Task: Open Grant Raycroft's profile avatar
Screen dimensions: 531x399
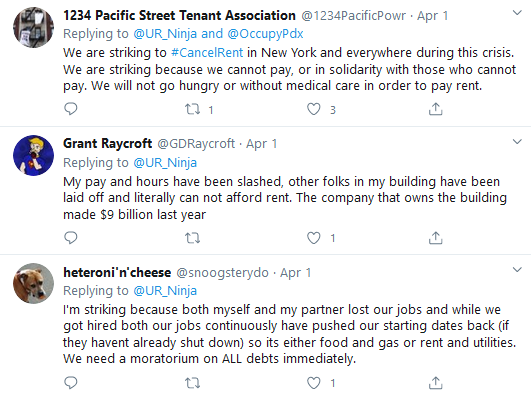Action: 33,155
